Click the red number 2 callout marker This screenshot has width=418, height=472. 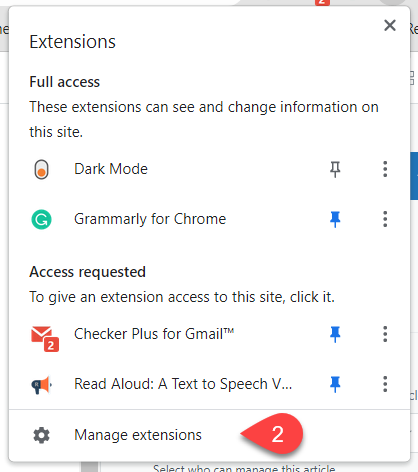pyautogui.click(x=272, y=434)
